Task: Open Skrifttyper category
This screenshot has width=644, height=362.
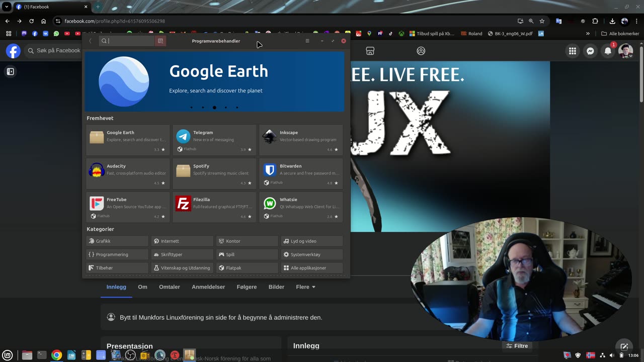Action: pyautogui.click(x=182, y=254)
